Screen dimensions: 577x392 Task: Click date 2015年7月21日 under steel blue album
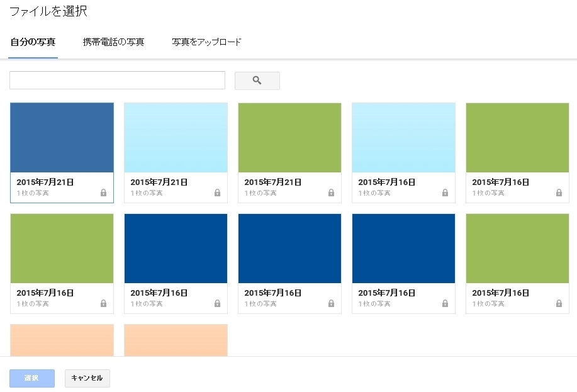[x=45, y=182]
